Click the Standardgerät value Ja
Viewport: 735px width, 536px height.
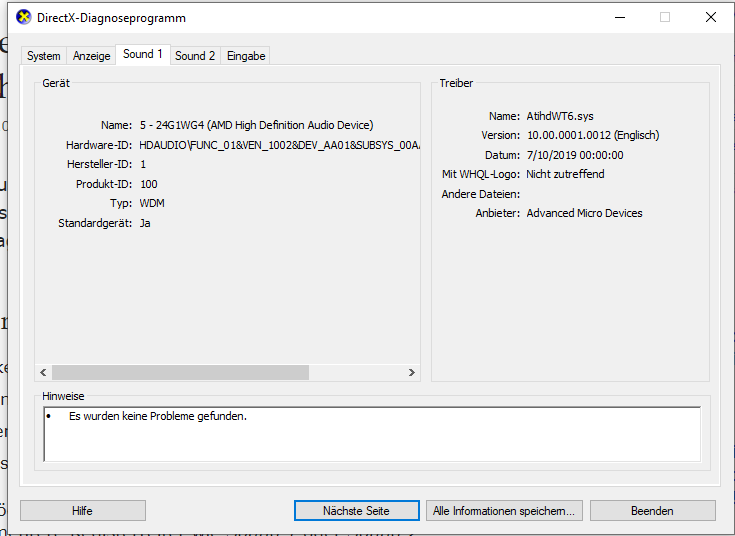145,223
